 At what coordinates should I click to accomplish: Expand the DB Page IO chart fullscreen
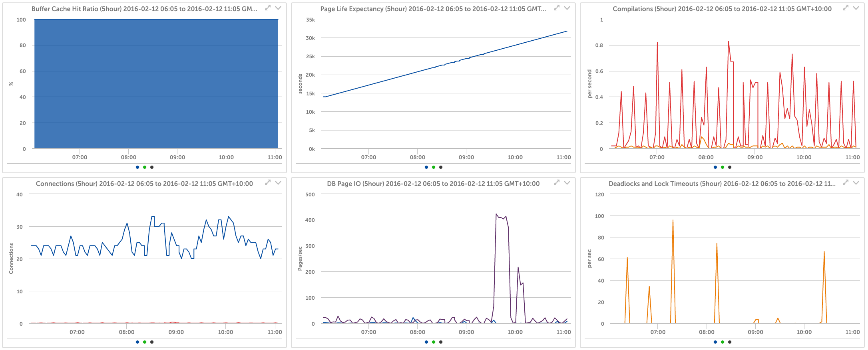tap(557, 183)
